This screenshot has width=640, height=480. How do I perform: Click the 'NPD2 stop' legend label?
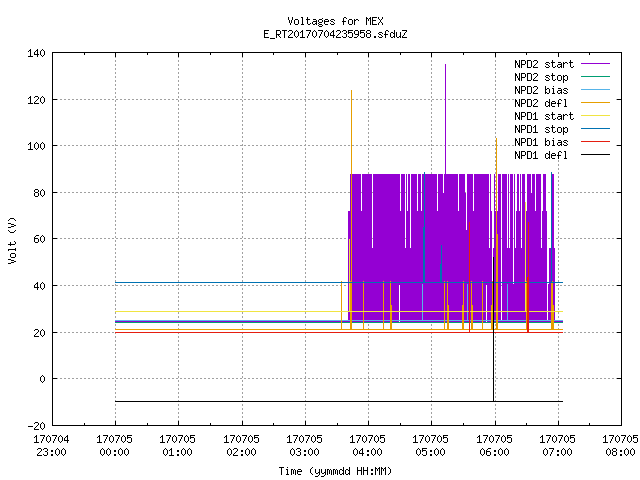pos(541,77)
